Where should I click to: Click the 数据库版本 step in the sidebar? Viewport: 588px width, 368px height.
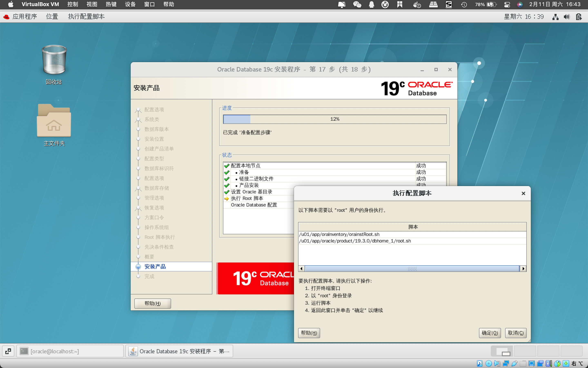coord(156,129)
